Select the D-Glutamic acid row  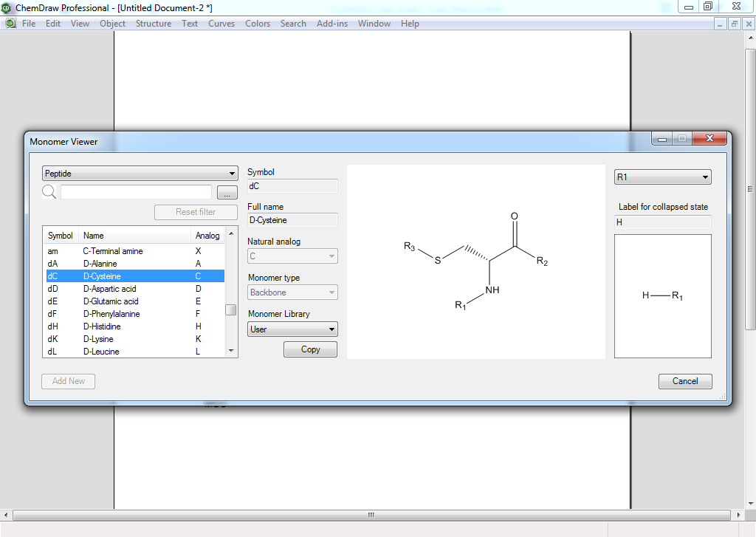coord(135,301)
